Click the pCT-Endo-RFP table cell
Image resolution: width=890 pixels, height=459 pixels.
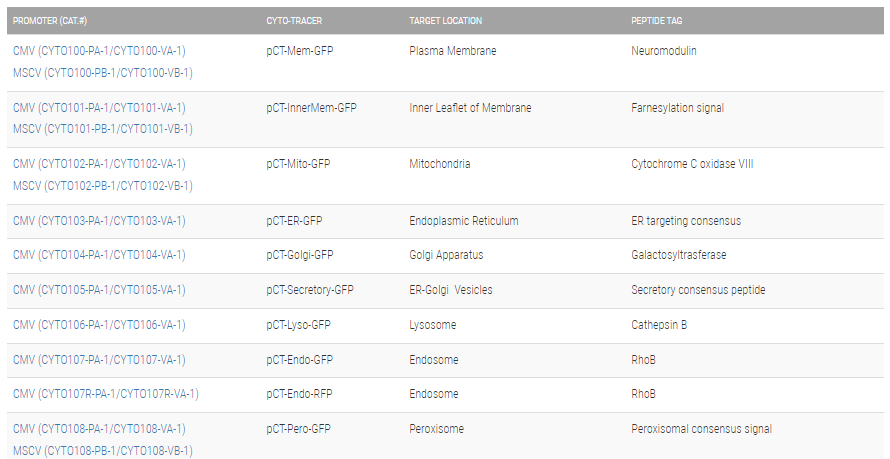299,394
